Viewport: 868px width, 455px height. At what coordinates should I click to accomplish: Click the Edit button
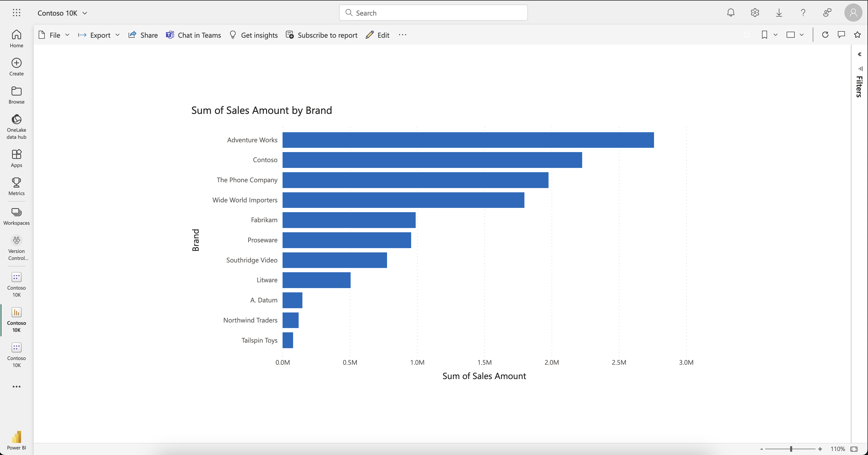coord(377,35)
